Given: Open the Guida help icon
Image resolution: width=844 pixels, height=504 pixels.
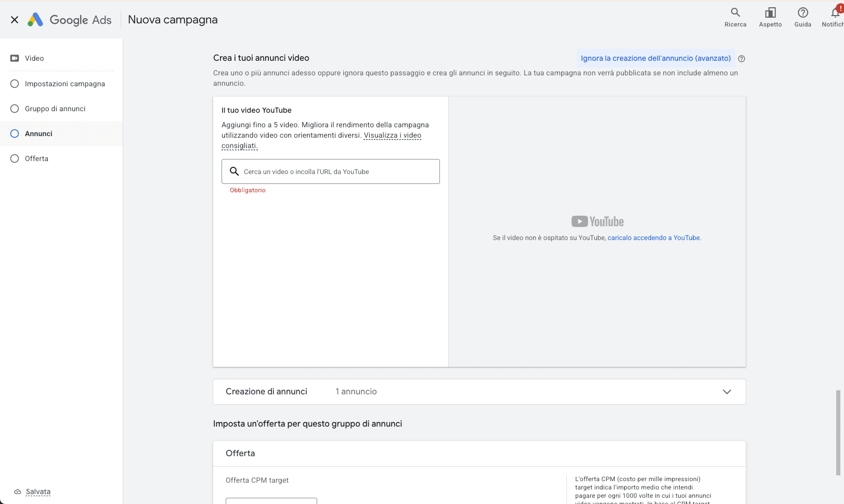Looking at the screenshot, I should click(803, 12).
